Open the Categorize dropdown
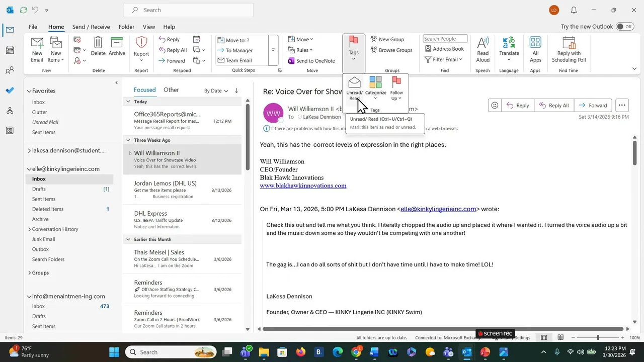This screenshot has width=644, height=362. click(x=375, y=88)
